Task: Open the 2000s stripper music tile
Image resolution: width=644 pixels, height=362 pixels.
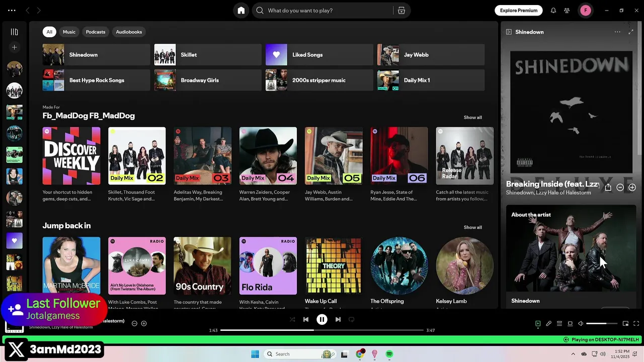Action: point(319,80)
